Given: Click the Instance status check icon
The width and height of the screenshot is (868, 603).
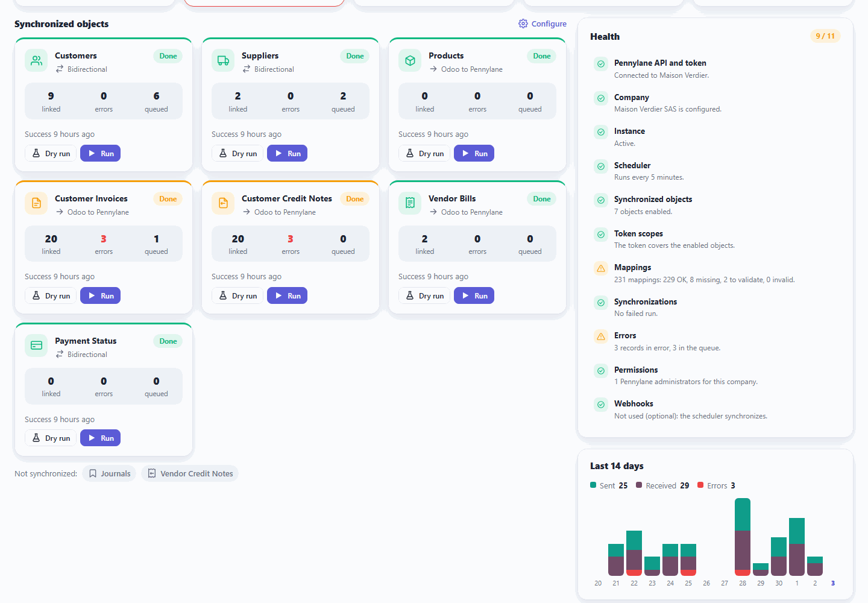Looking at the screenshot, I should coord(601,132).
